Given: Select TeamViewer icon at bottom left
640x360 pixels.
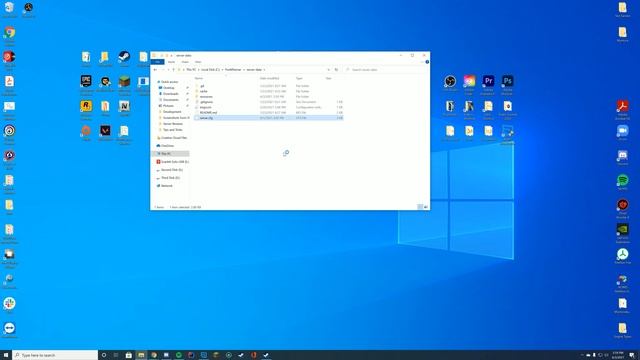Looking at the screenshot, I should (x=9, y=330).
